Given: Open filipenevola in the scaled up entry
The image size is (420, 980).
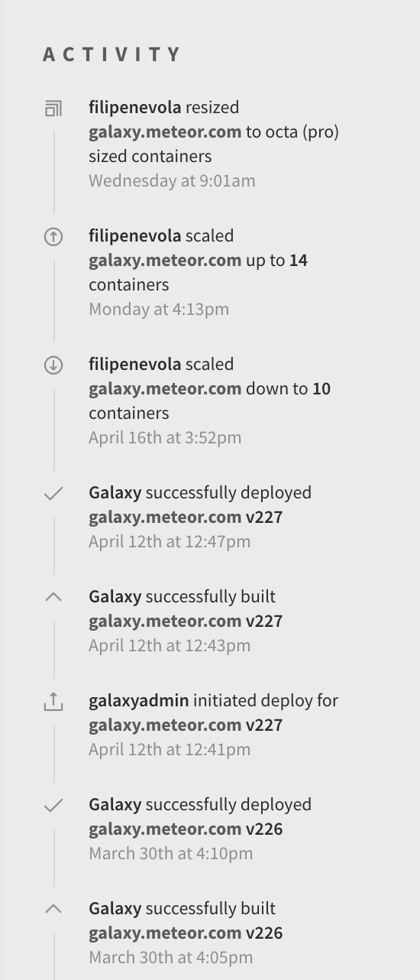Looking at the screenshot, I should click(135, 236).
